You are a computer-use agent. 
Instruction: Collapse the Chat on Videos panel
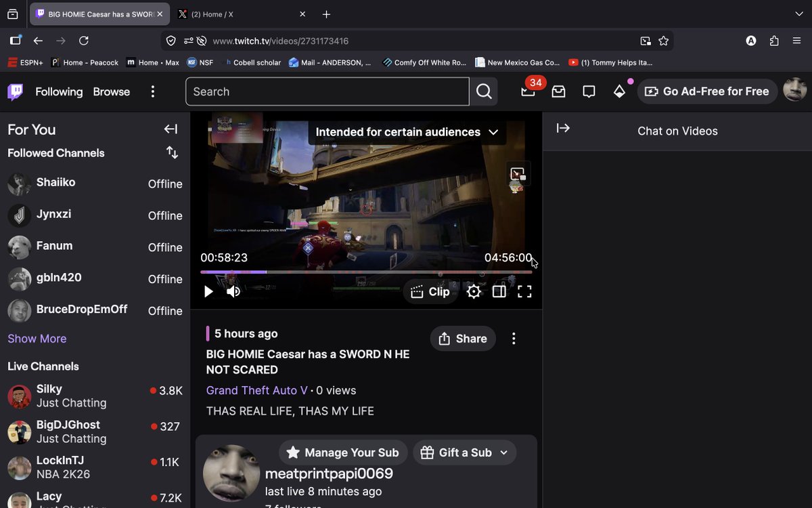coord(563,128)
